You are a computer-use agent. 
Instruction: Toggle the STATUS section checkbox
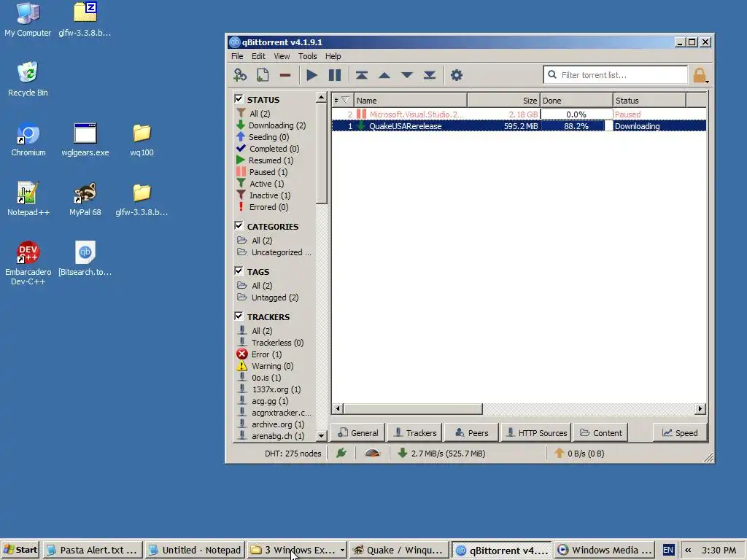(239, 99)
